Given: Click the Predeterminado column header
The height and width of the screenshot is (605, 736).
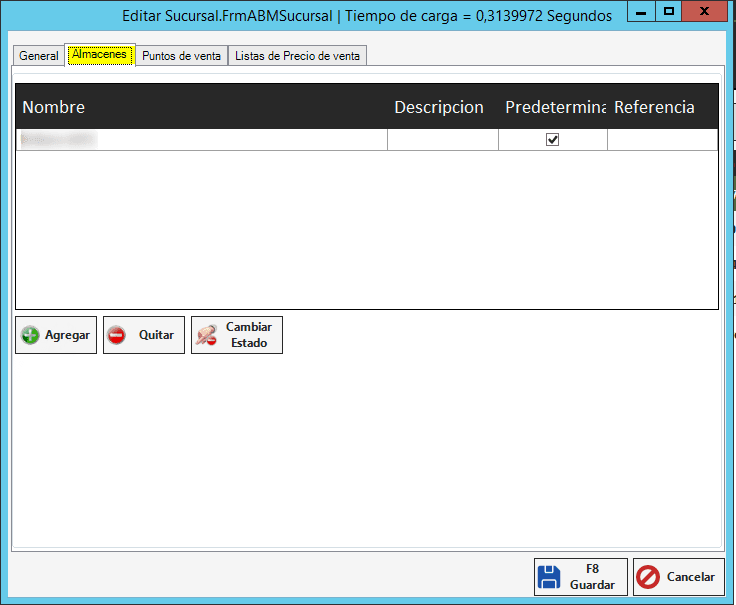Looking at the screenshot, I should coord(552,107).
